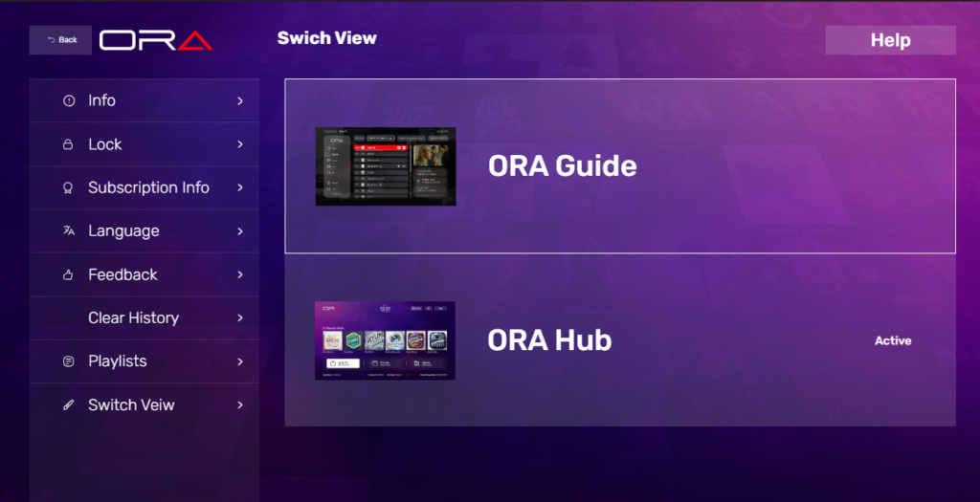Select Clear History menu item
Screen dimensions: 980x502
pyautogui.click(x=145, y=317)
